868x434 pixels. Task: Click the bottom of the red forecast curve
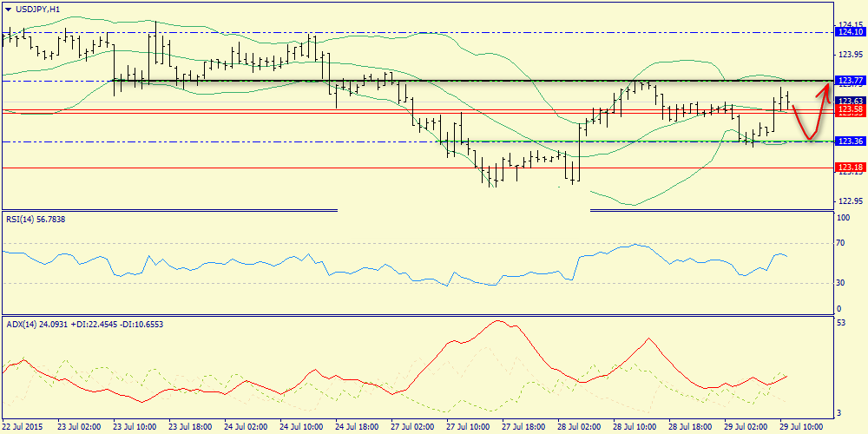[809, 138]
